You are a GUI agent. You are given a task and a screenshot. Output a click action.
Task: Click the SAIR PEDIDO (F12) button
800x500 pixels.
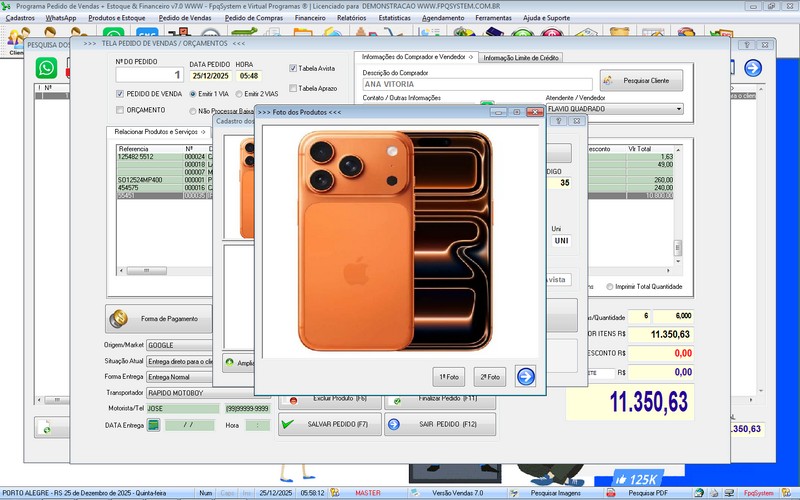[x=440, y=424]
